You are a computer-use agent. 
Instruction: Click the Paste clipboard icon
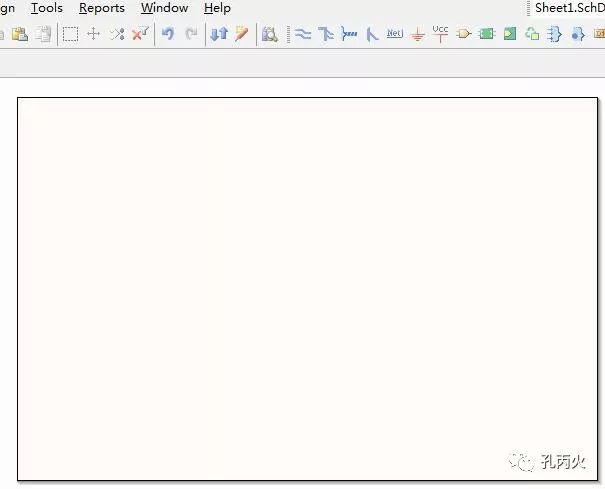point(19,34)
